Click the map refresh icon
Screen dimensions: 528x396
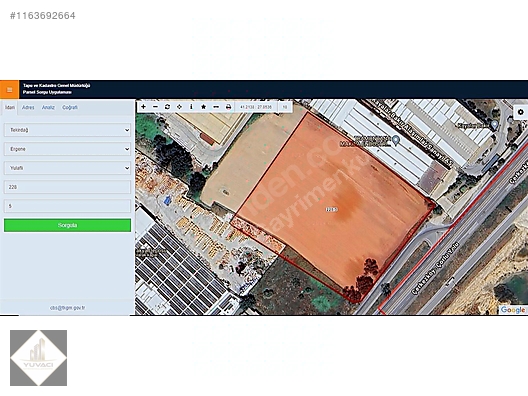click(x=167, y=107)
